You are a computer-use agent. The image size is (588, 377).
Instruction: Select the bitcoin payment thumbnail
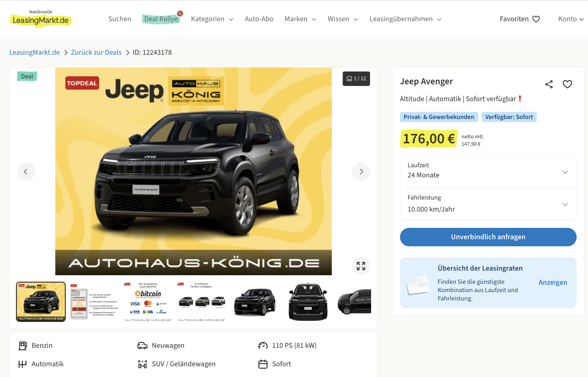coord(148,302)
